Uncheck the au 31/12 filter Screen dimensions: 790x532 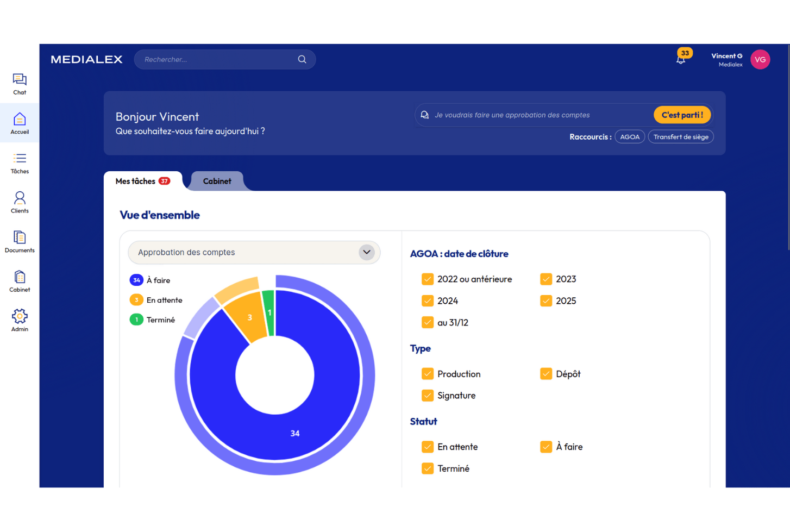tap(428, 322)
